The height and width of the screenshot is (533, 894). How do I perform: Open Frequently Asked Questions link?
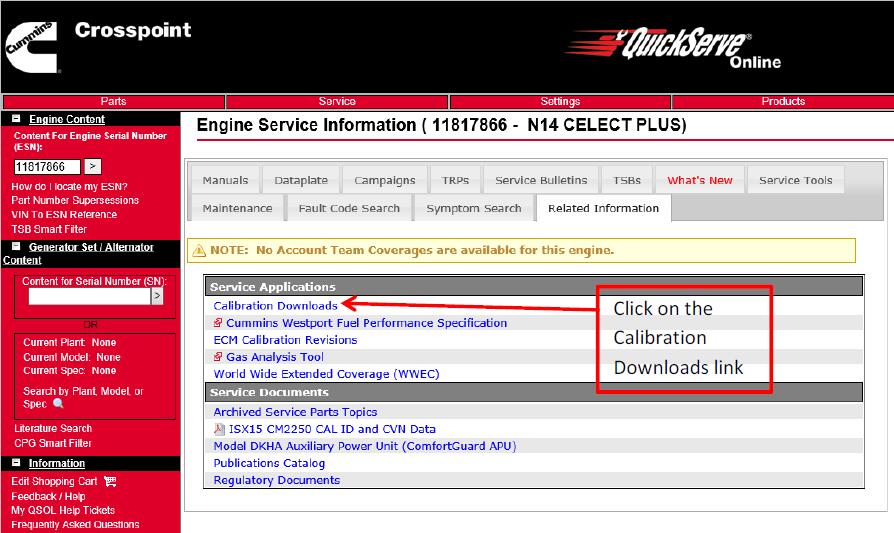pos(75,524)
